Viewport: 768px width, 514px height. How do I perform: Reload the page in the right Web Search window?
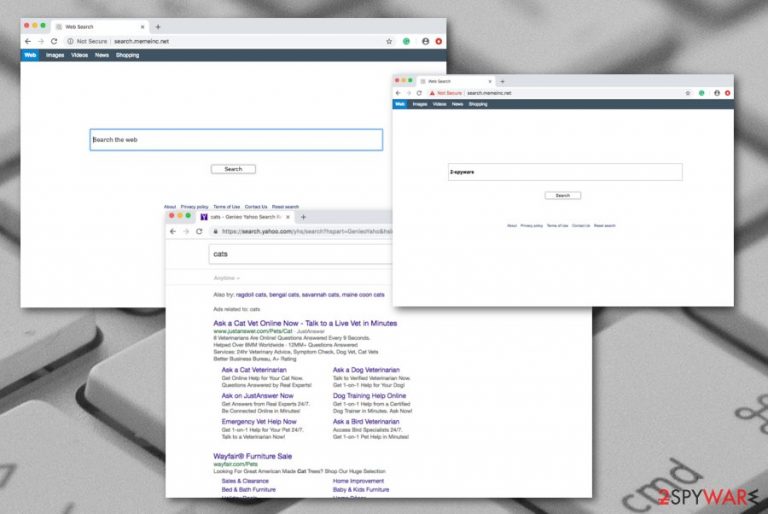[x=419, y=93]
